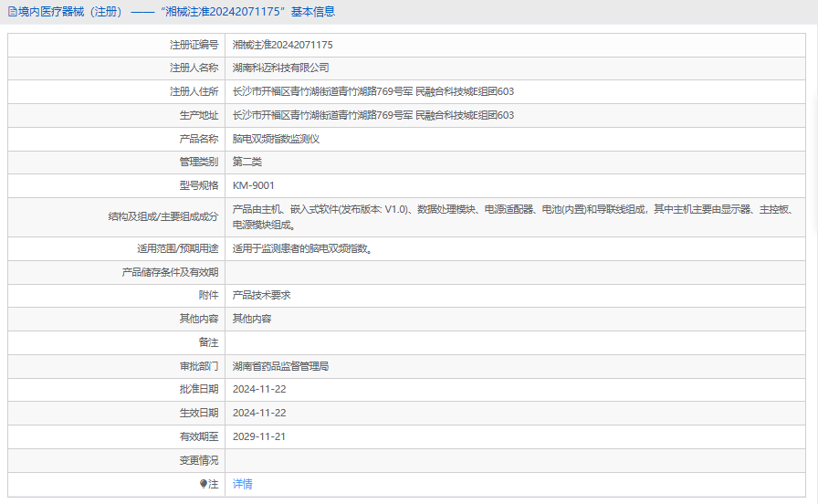The width and height of the screenshot is (818, 504).
Task: Open the 详情 link in the note row
Action: (x=242, y=484)
